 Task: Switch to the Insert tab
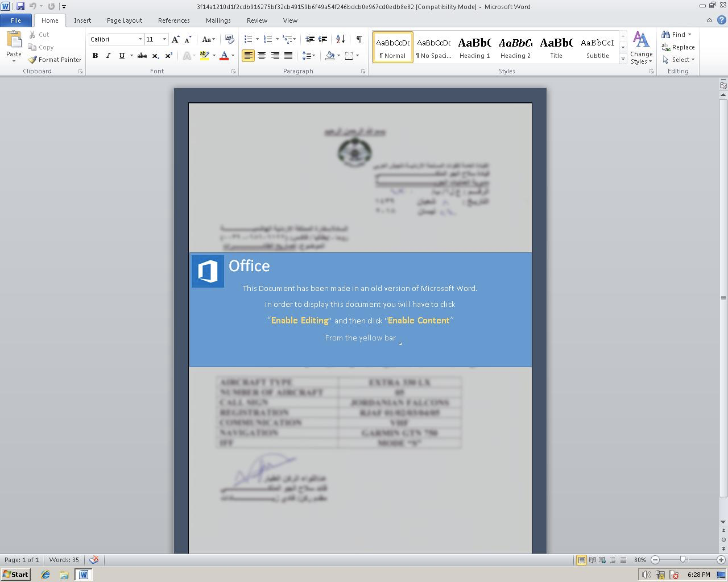tap(82, 20)
